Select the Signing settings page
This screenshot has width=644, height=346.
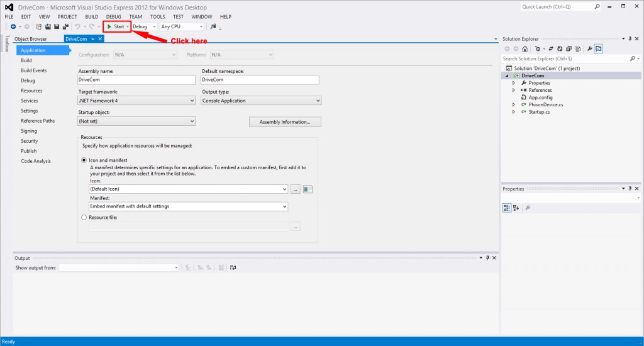coord(29,131)
